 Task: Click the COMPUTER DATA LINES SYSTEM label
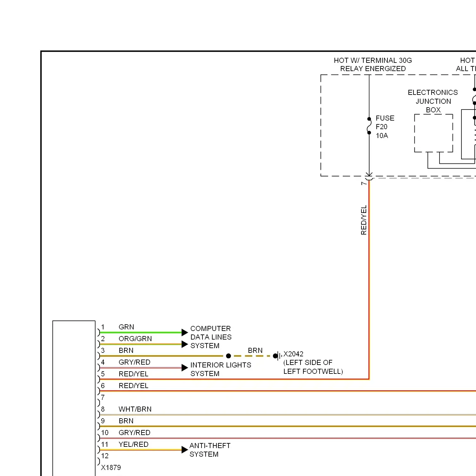(x=211, y=337)
